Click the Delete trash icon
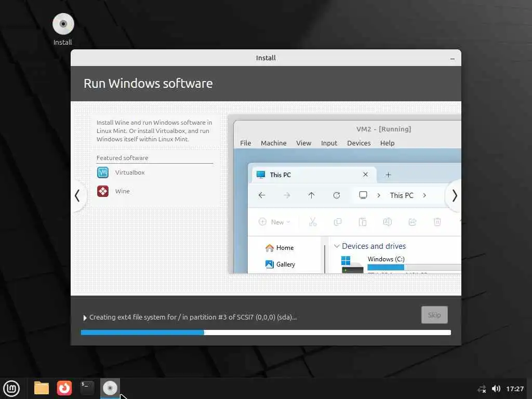Screen dimensions: 532x399 (x=437, y=222)
